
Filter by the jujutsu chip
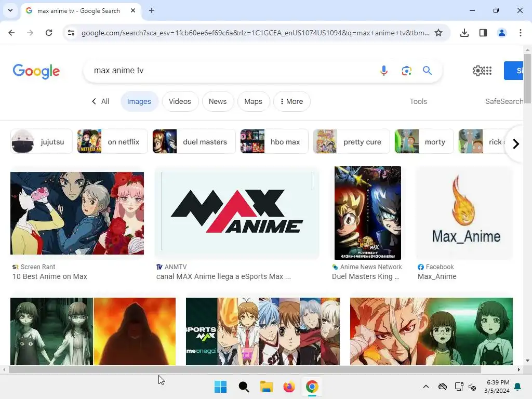[x=42, y=142]
